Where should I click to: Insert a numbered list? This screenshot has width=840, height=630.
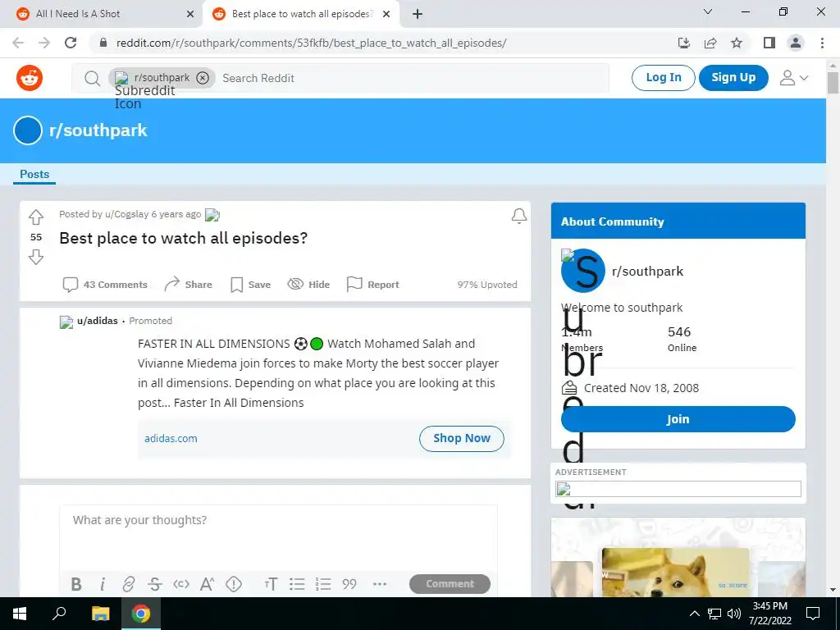(x=323, y=584)
